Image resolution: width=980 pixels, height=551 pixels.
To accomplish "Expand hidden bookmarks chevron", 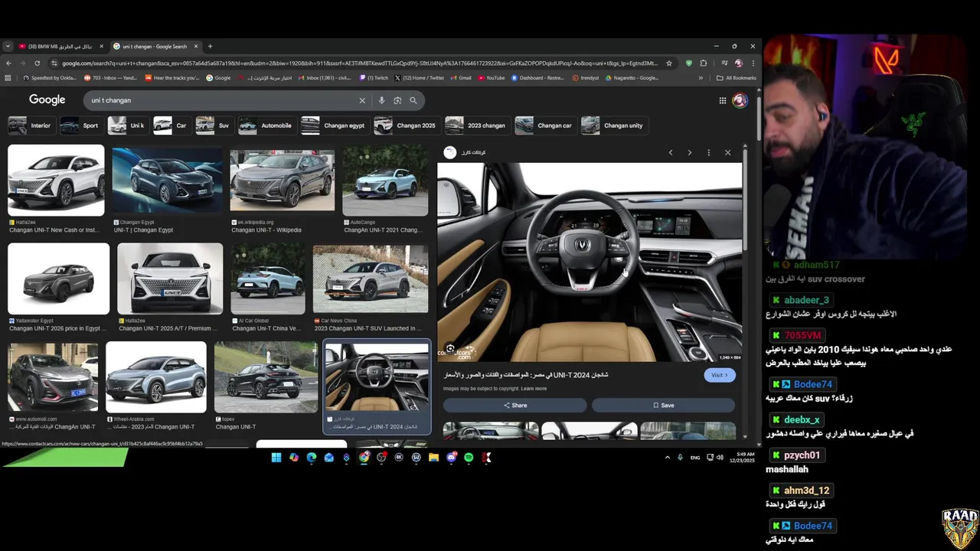I will 701,78.
